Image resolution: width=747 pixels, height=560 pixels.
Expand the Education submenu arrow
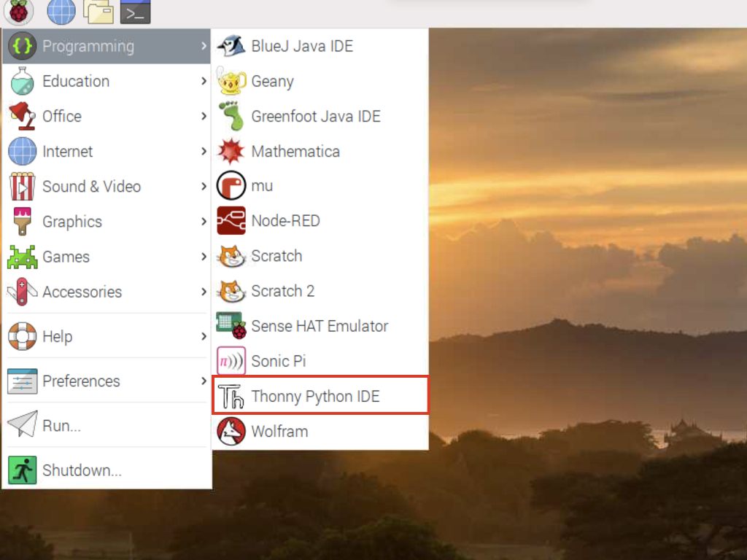tap(204, 81)
